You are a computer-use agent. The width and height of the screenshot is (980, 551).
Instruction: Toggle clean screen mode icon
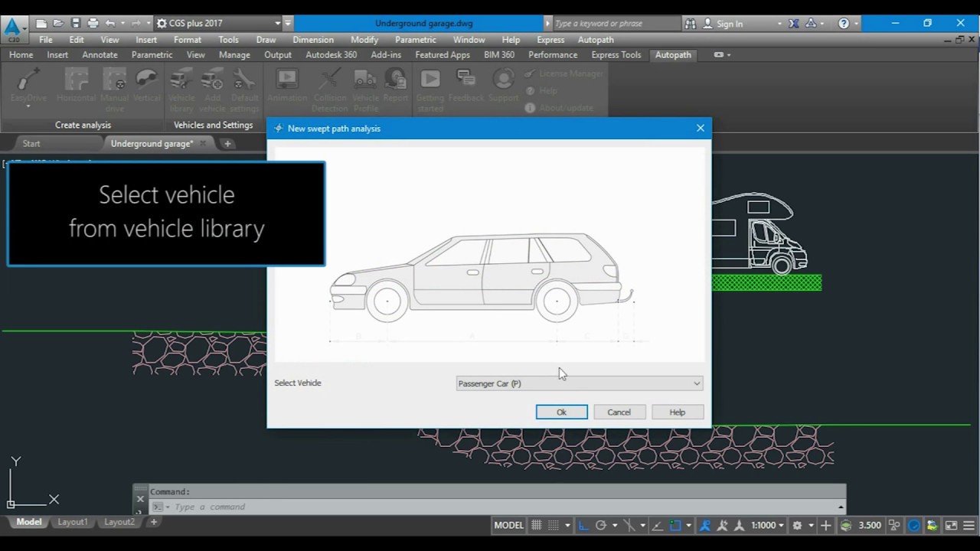[951, 525]
